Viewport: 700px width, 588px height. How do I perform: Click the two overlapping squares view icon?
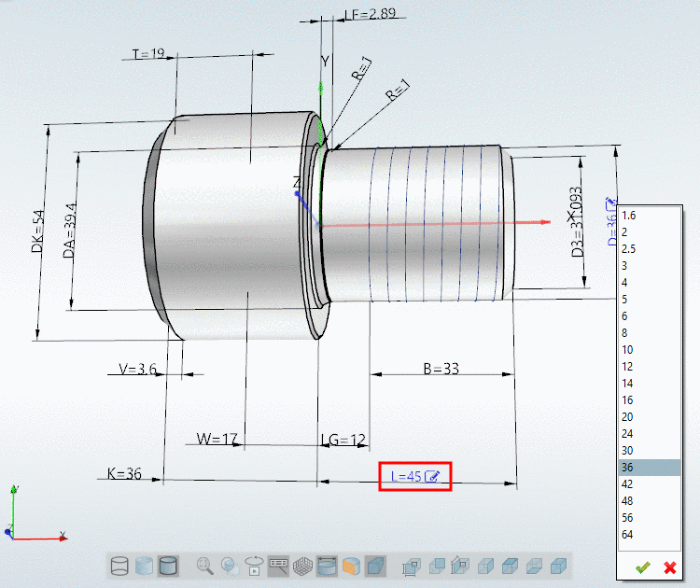tap(437, 567)
